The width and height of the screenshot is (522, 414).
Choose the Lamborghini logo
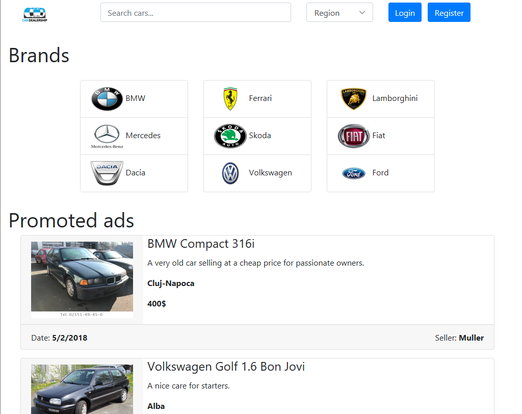tap(354, 99)
